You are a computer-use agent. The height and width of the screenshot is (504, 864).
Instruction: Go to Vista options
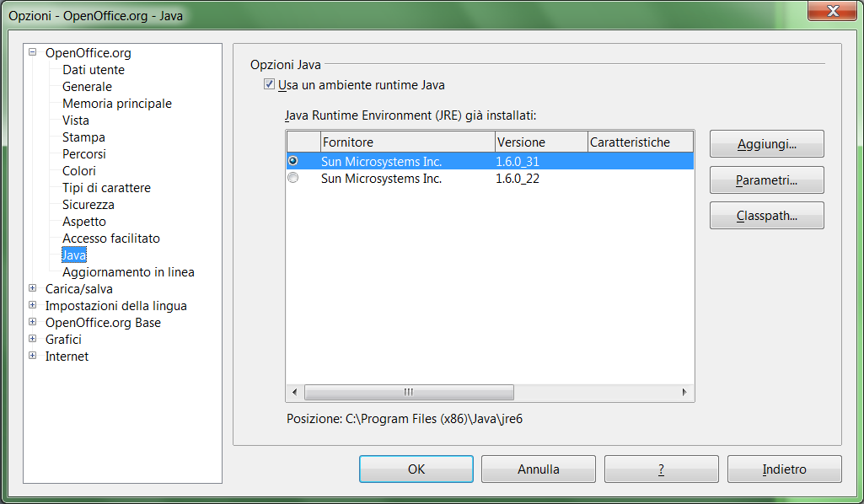coord(76,120)
